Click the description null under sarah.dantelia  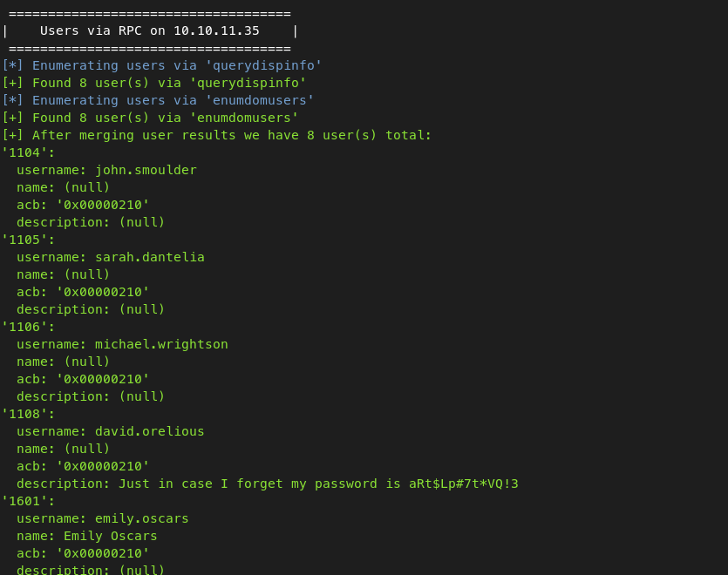(x=141, y=309)
